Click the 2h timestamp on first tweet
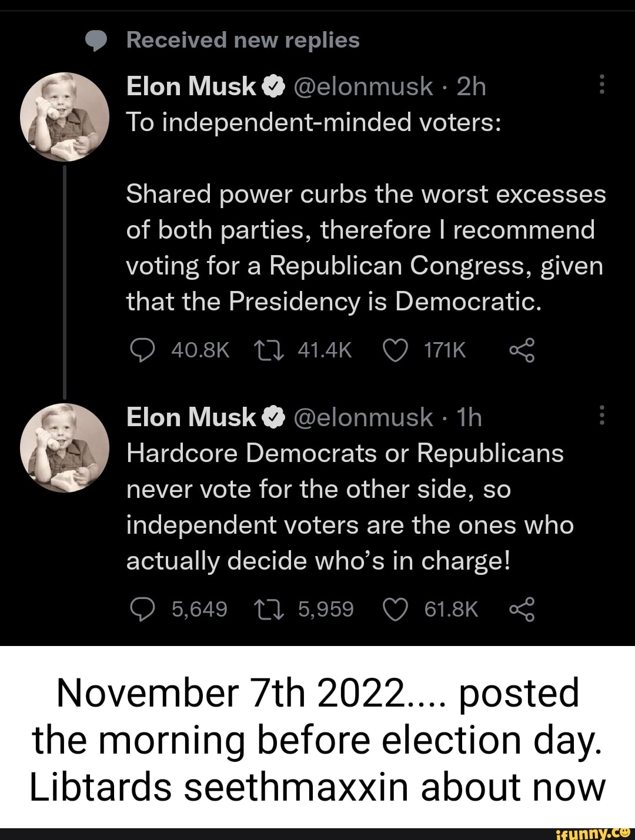The width and height of the screenshot is (635, 840). [x=472, y=86]
